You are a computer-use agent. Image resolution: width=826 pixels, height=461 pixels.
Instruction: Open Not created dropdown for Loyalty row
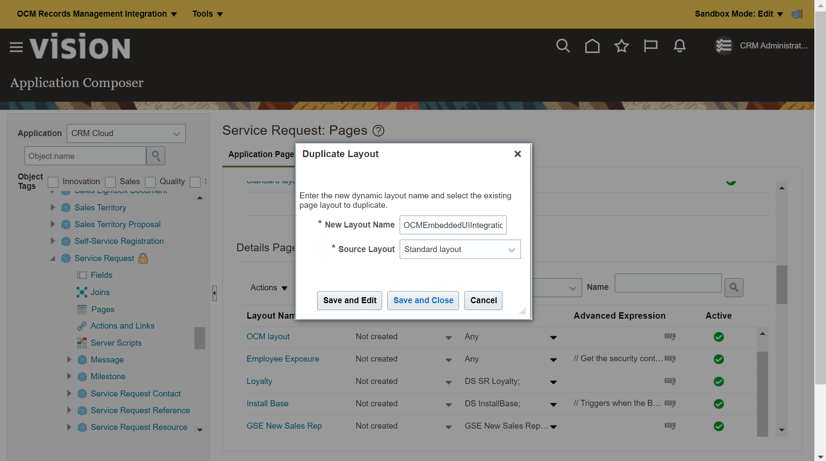click(448, 382)
